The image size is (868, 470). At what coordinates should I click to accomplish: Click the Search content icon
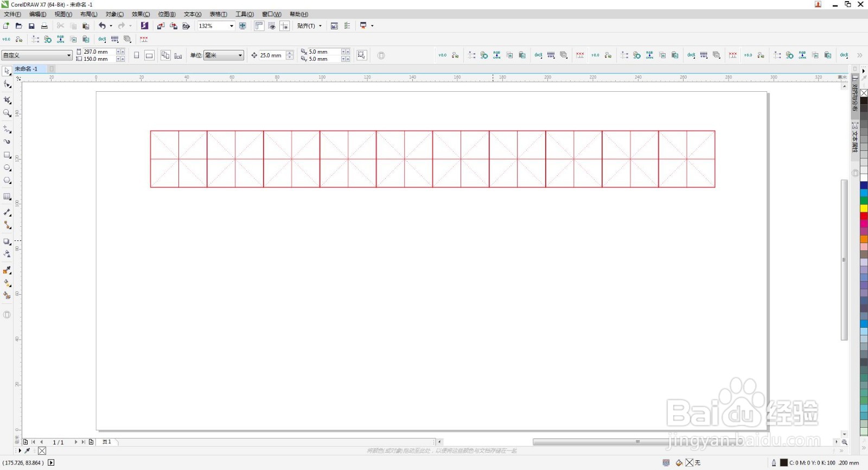144,26
